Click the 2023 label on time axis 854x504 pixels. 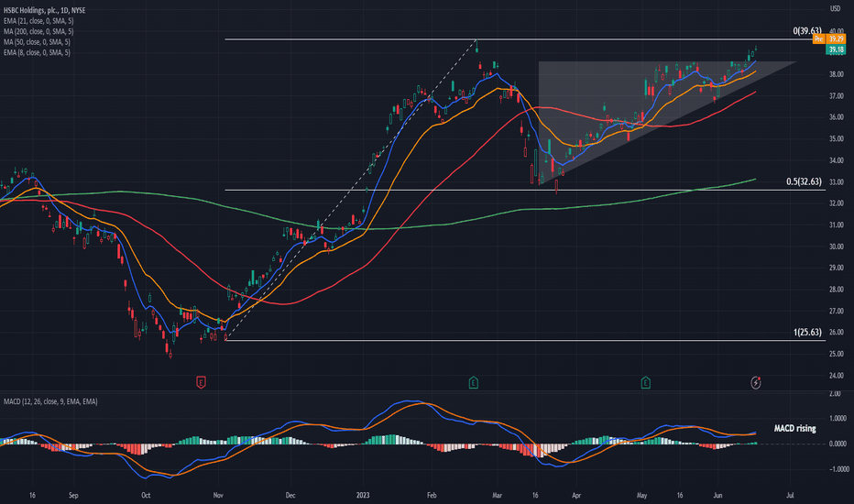click(x=363, y=495)
